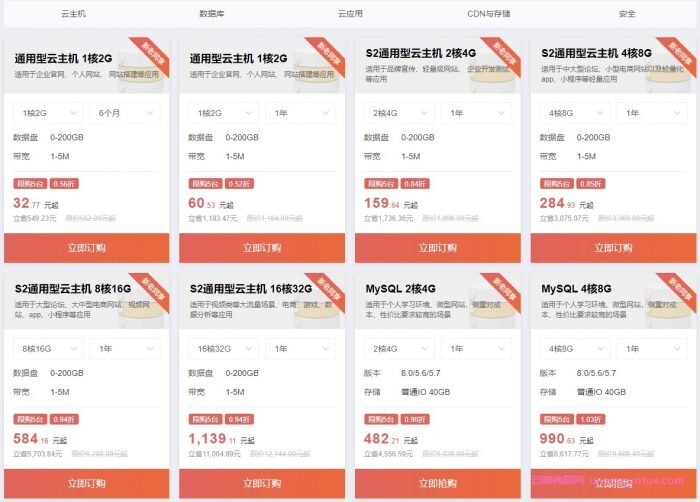Image resolution: width=700 pixels, height=502 pixels.
Task: Switch to the 数据库 tab
Action: pyautogui.click(x=212, y=13)
